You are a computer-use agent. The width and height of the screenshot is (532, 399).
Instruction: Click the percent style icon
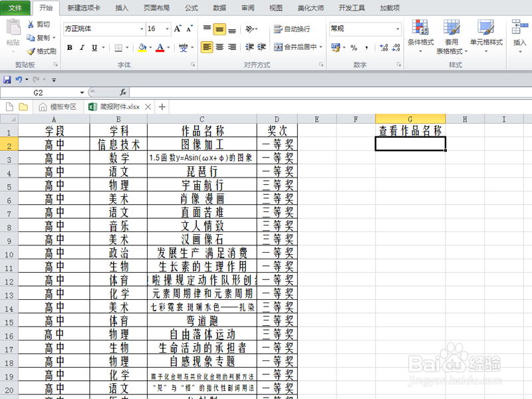pos(354,48)
